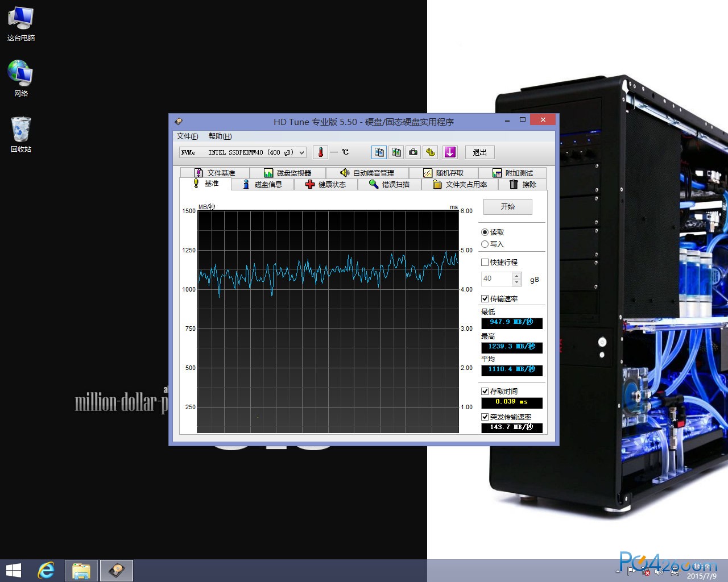Copy screenshot to clipboard icon
728x582 pixels.
396,152
